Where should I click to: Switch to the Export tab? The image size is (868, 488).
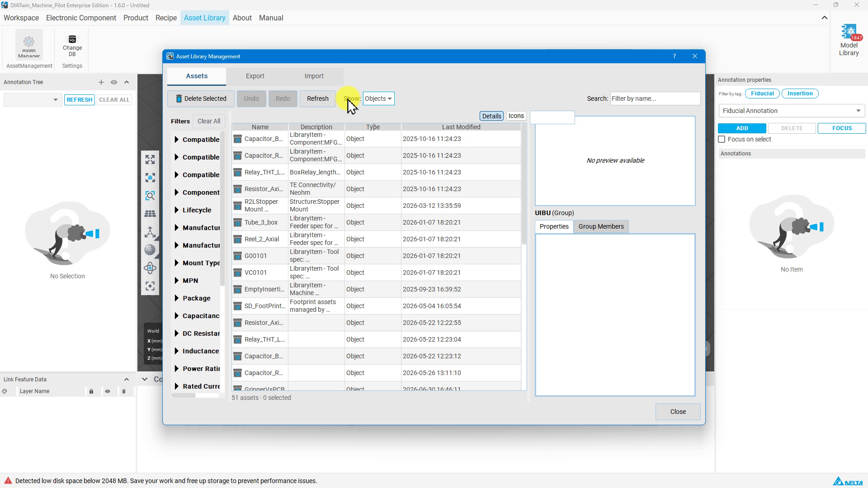pos(255,76)
